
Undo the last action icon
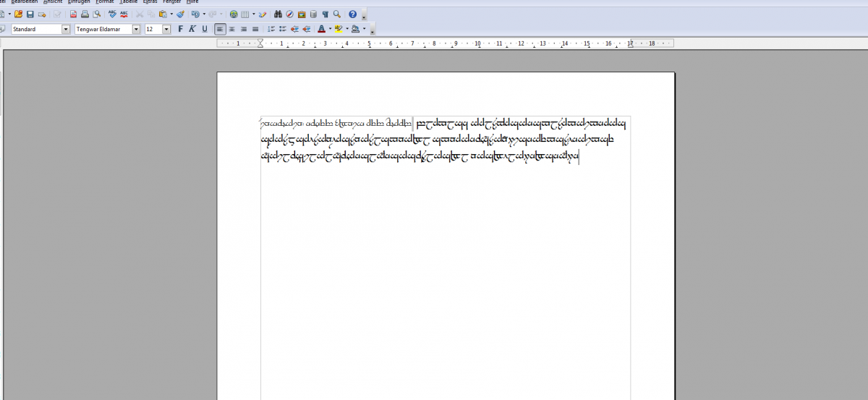click(195, 14)
